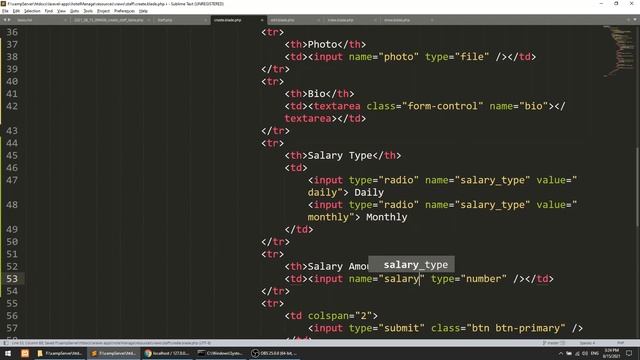Viewport: 640px width, 360px height.
Task: Accept the salary_type autocomplete suggestion
Action: point(411,264)
